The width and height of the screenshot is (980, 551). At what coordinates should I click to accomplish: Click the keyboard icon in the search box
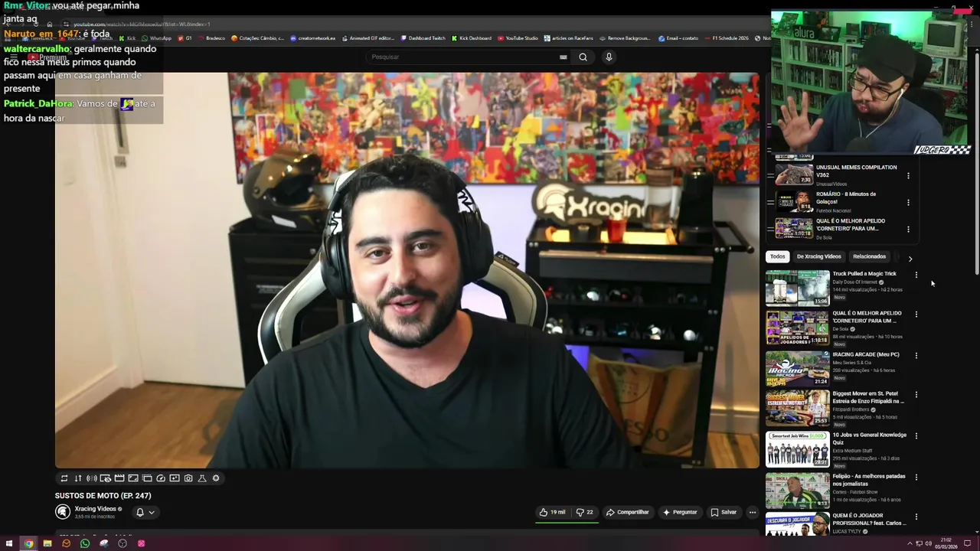tap(563, 57)
